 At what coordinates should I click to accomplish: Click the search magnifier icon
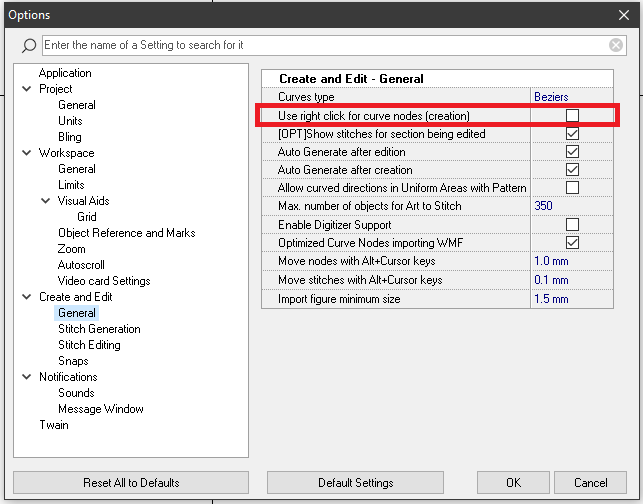tap(29, 46)
